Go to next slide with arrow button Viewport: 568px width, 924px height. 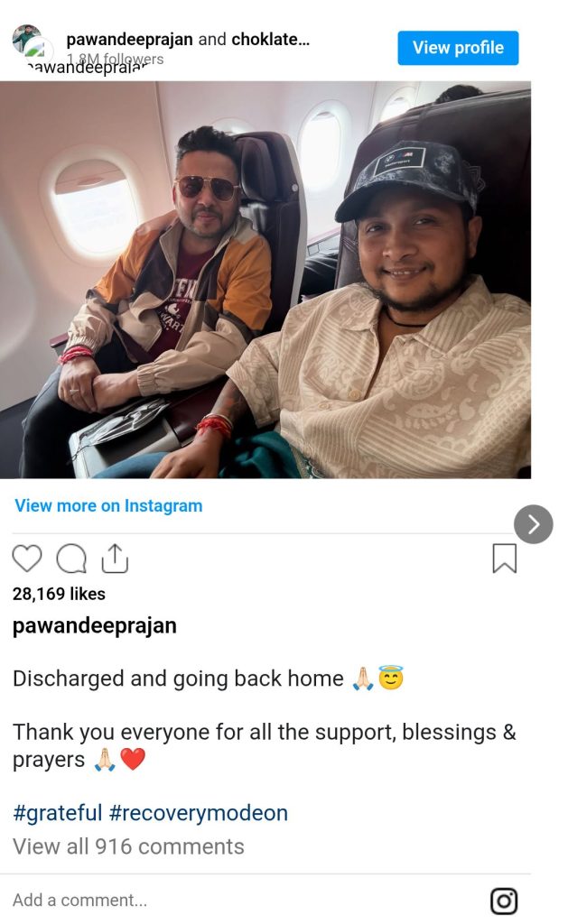click(x=533, y=524)
